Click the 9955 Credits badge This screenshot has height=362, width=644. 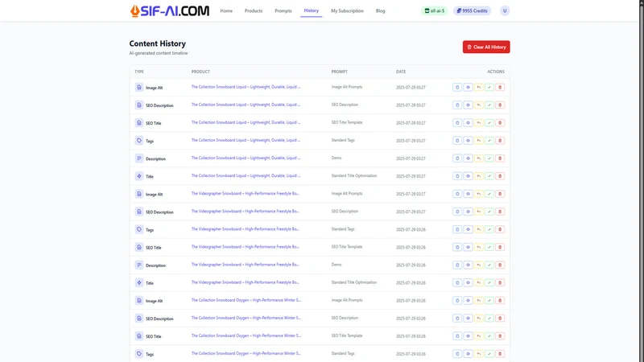pos(472,10)
